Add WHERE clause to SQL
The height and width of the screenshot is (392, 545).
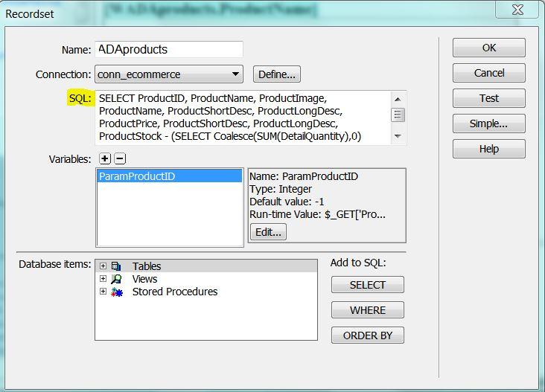point(368,310)
